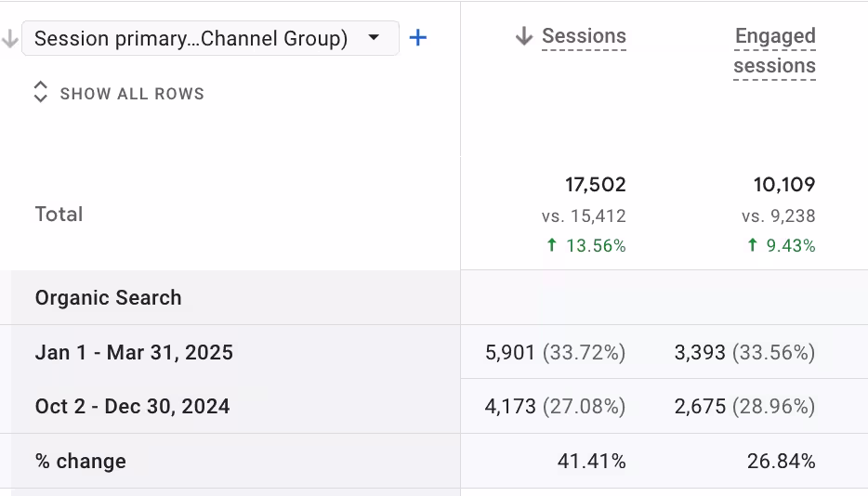Sort by the Sessions column header
This screenshot has height=496, width=868.
pyautogui.click(x=584, y=36)
